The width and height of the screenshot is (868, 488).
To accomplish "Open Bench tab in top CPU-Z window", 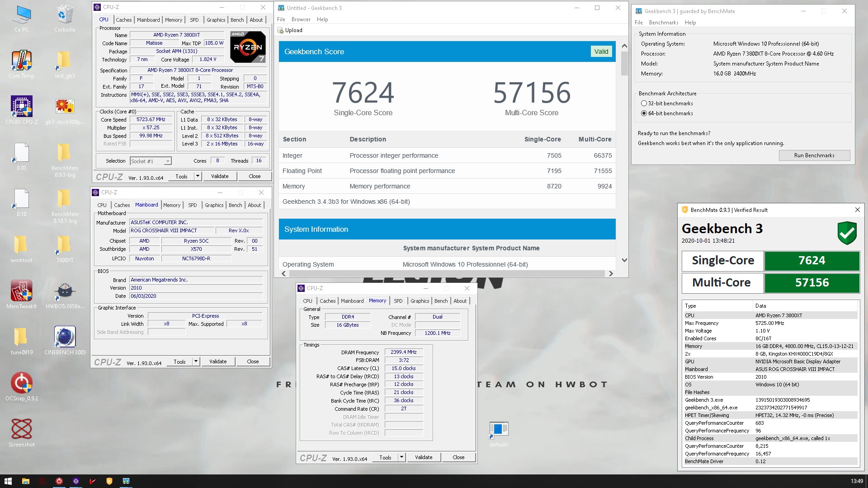I will click(x=237, y=20).
